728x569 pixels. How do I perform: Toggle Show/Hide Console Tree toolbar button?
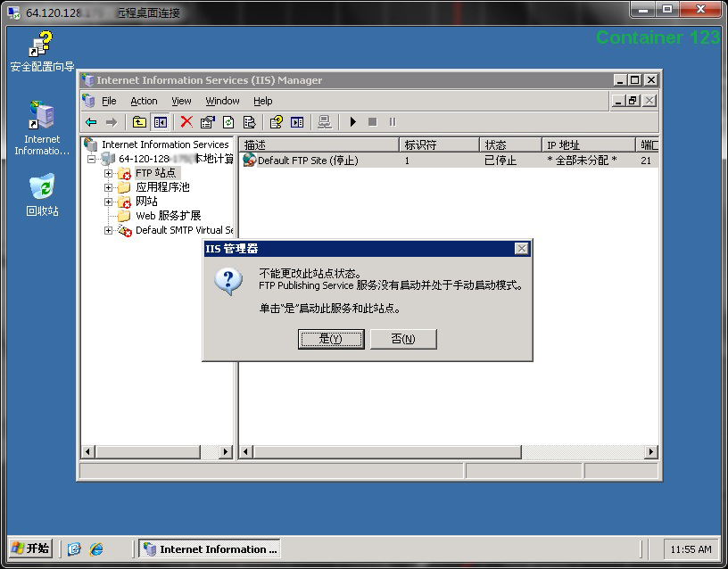(161, 122)
